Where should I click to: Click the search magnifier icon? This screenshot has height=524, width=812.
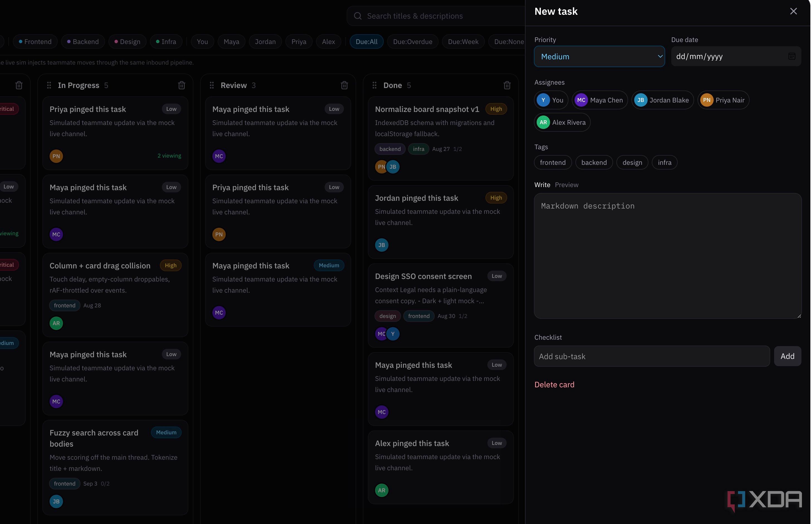(x=358, y=16)
